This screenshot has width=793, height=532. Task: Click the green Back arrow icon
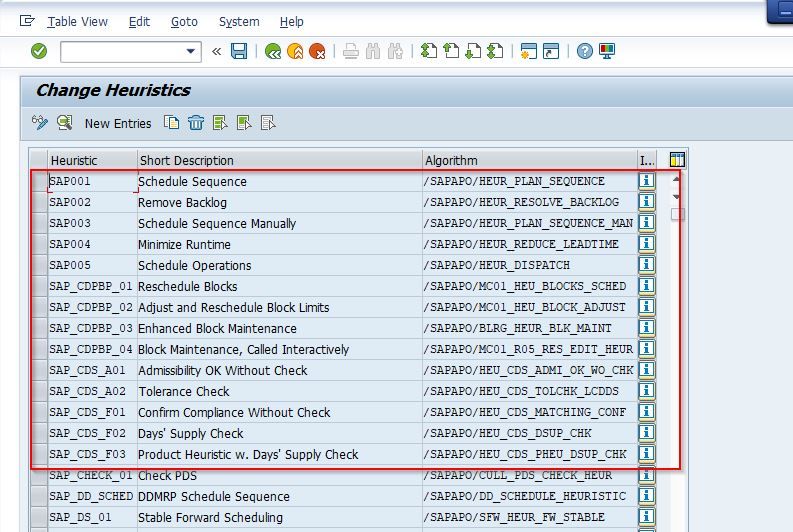pyautogui.click(x=273, y=51)
